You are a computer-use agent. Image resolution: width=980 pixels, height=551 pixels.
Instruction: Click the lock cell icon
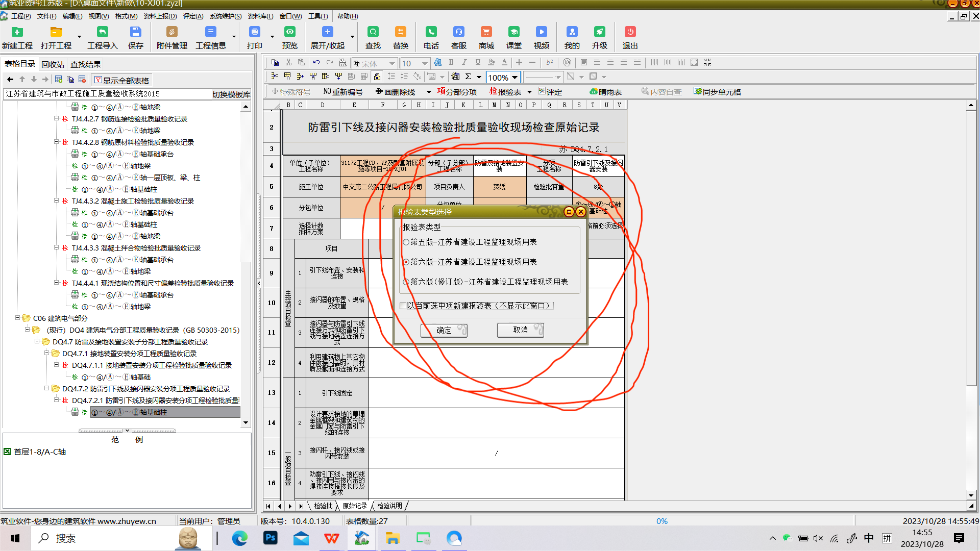[377, 77]
